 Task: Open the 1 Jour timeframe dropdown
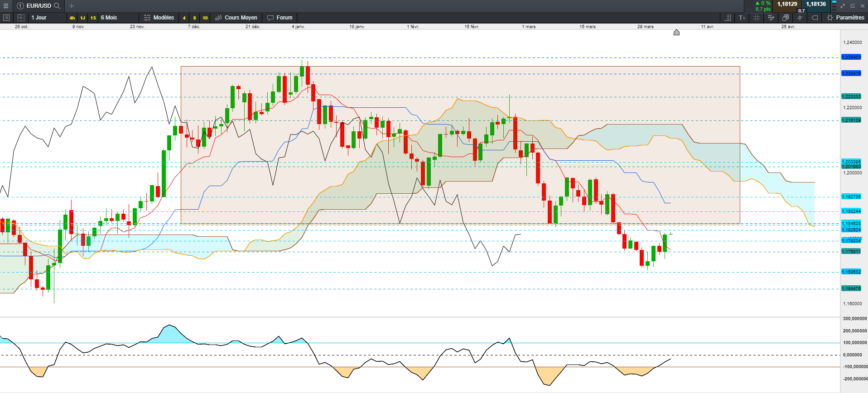[x=47, y=18]
